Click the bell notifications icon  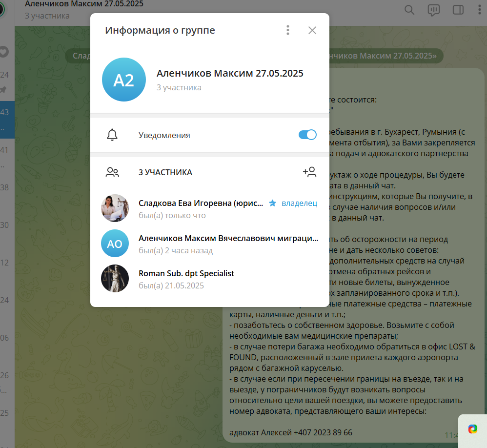click(x=112, y=135)
